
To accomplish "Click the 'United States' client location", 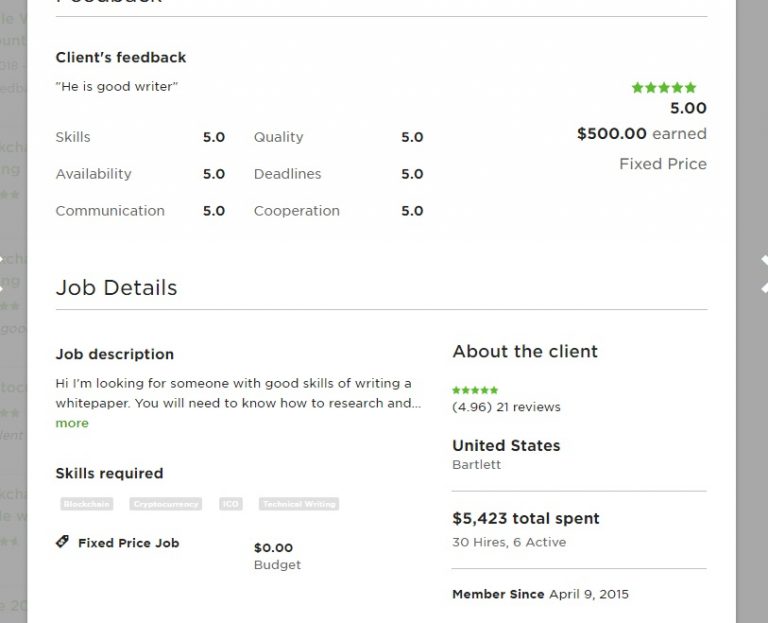I will tap(506, 446).
